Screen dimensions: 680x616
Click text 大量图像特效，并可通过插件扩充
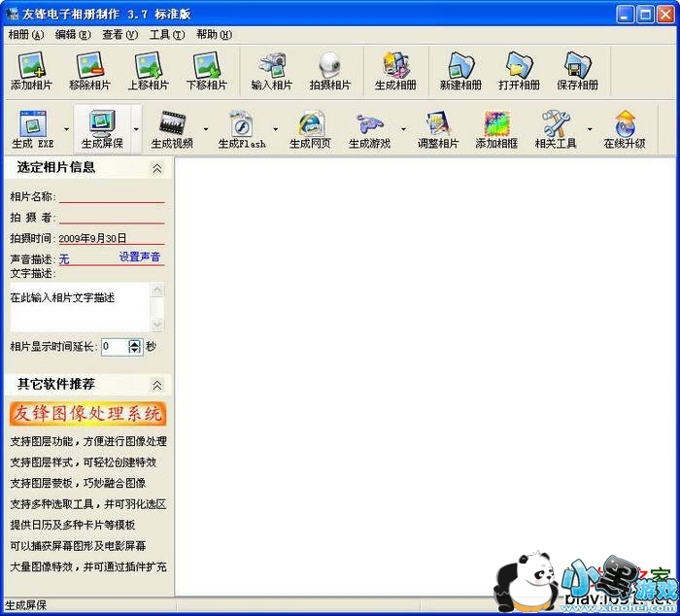click(88, 566)
